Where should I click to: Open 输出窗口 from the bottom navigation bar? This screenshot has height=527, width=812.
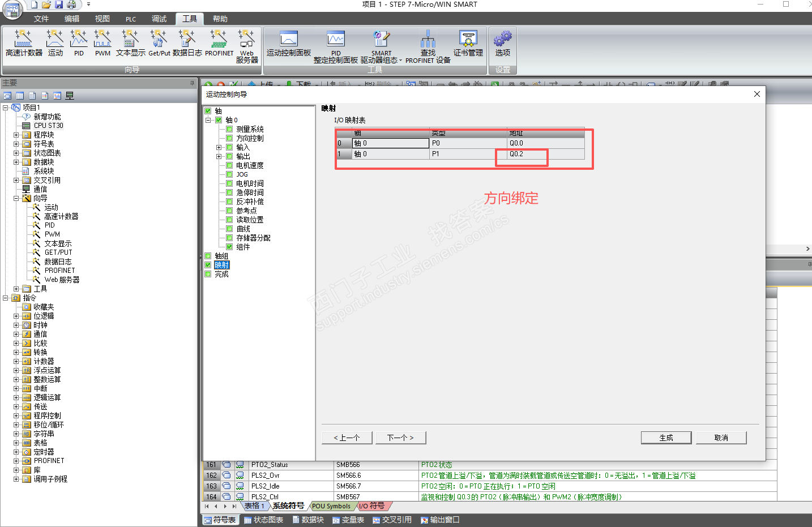(440, 520)
